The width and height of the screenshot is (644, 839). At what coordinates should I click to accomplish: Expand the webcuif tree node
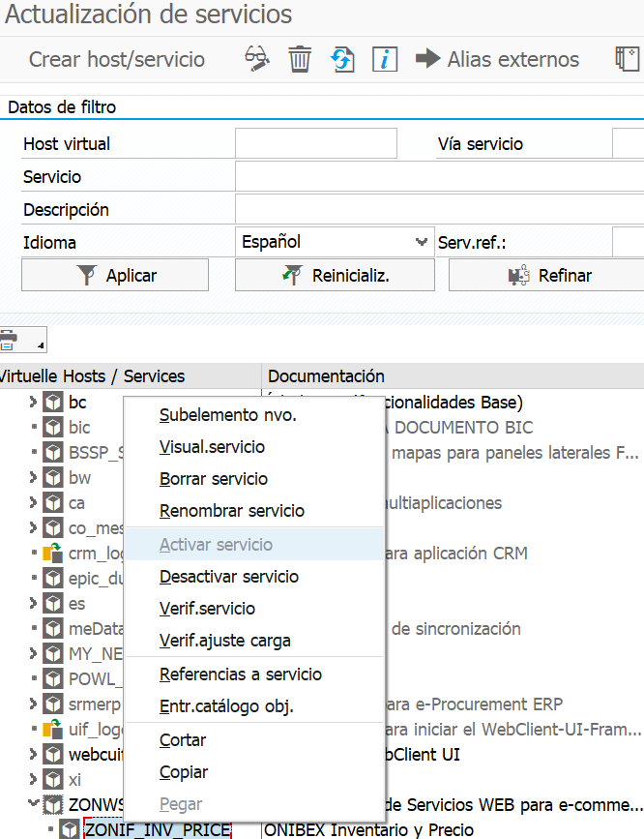33,754
